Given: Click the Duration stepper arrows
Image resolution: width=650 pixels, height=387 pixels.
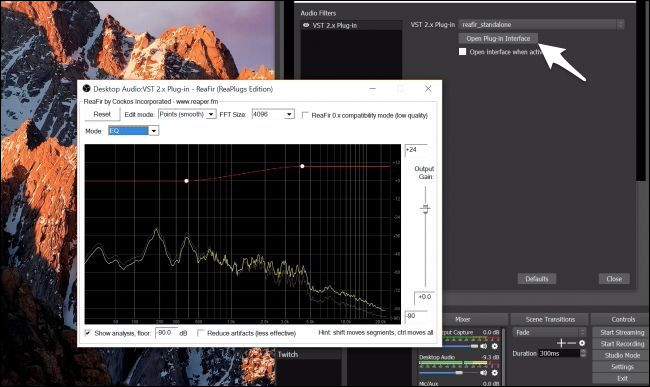Looking at the screenshot, I should [x=583, y=353].
